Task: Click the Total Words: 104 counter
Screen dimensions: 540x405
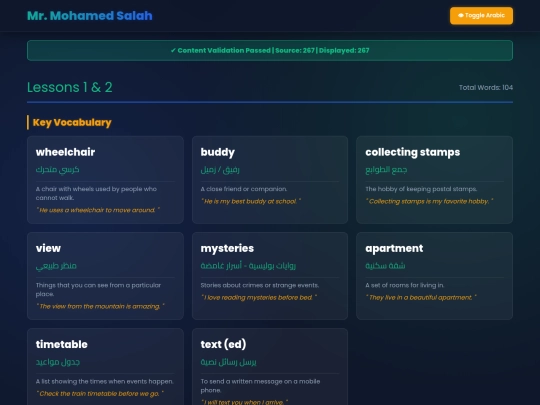Action: tap(486, 87)
